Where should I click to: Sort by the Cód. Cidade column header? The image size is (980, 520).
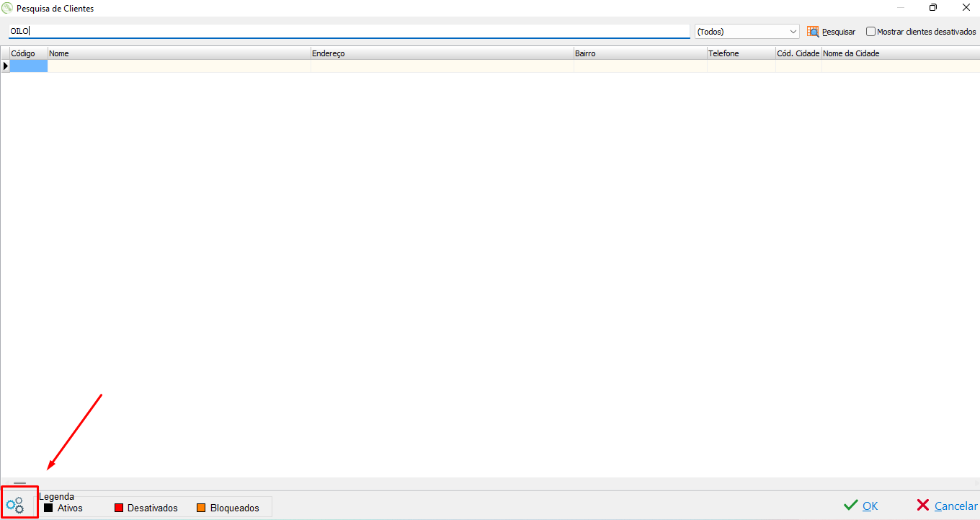(798, 53)
